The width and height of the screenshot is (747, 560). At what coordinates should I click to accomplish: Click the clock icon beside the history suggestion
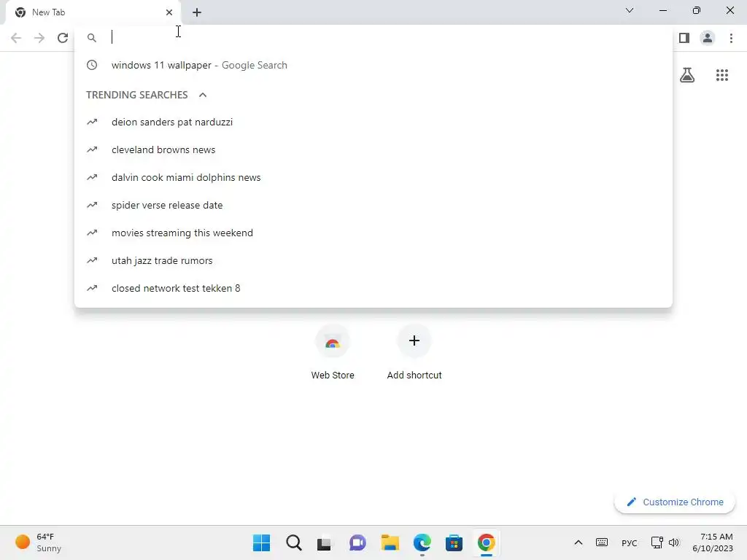92,65
